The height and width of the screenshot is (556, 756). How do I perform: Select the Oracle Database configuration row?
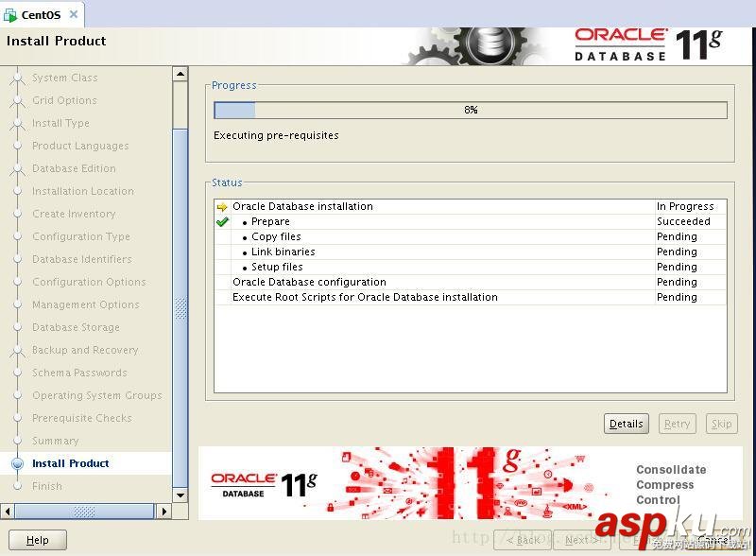pyautogui.click(x=470, y=282)
